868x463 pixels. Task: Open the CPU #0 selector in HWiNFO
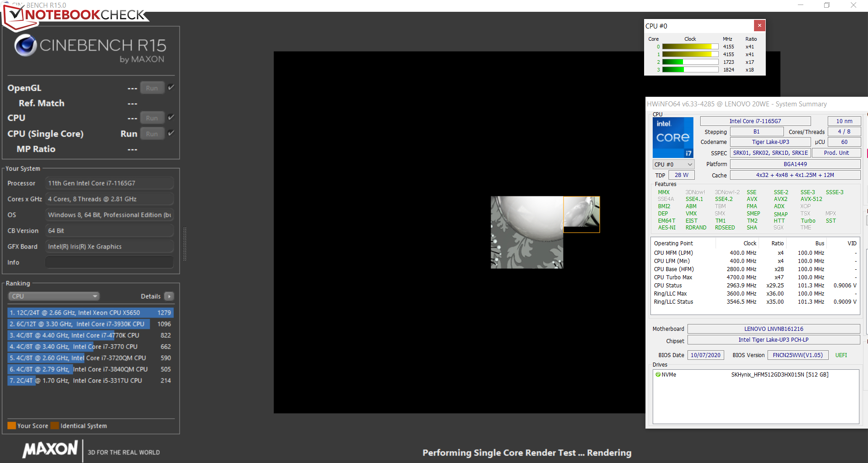[673, 164]
